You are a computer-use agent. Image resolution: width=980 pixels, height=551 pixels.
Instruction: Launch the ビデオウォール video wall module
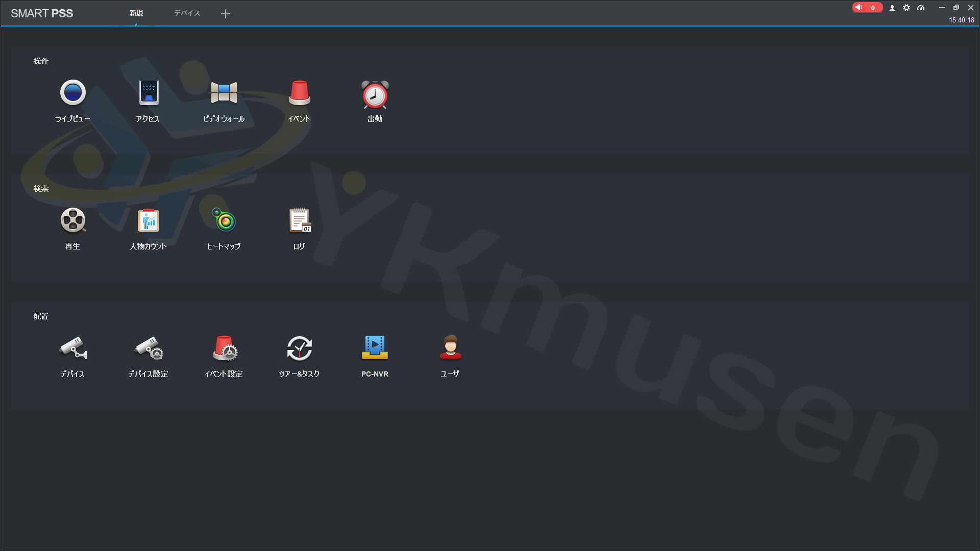pos(224,93)
